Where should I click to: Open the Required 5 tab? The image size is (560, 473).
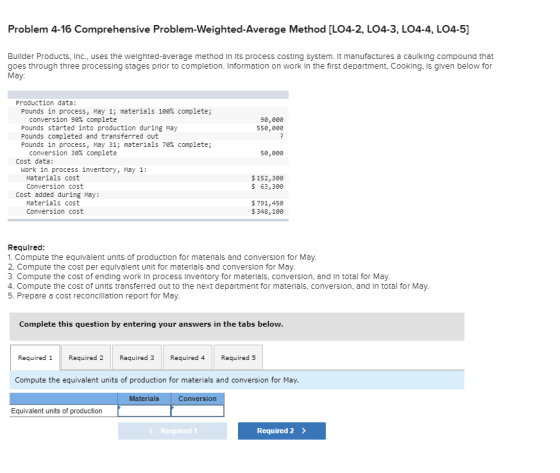tap(238, 357)
